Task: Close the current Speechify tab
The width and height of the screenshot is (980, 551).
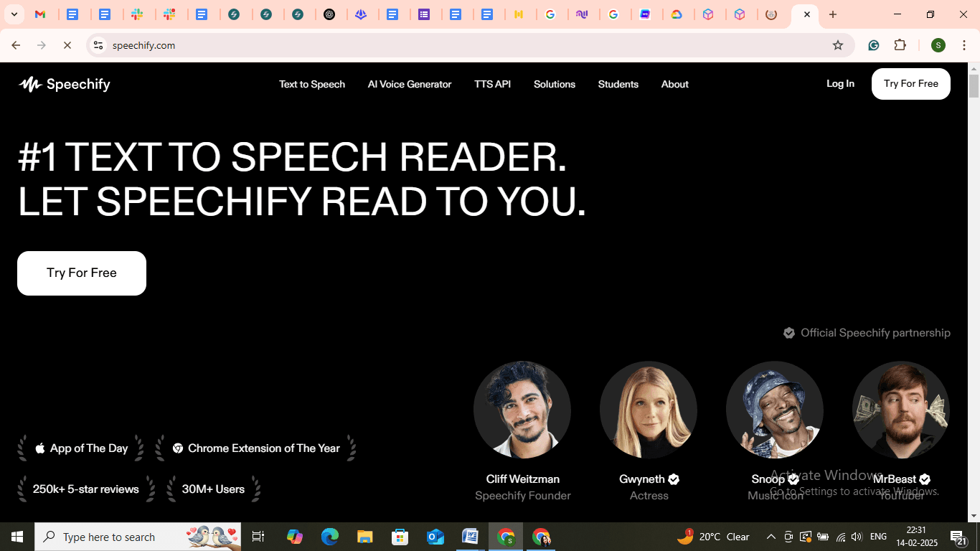Action: tap(807, 14)
